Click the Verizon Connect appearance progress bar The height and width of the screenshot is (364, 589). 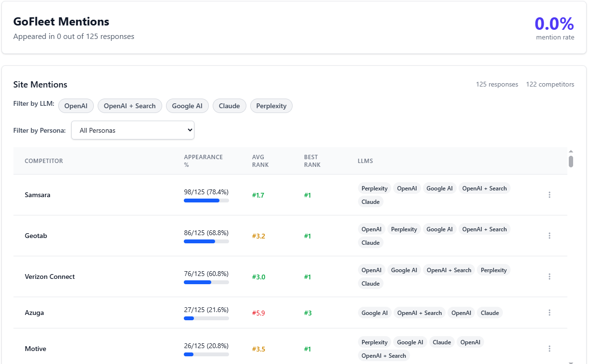(206, 282)
